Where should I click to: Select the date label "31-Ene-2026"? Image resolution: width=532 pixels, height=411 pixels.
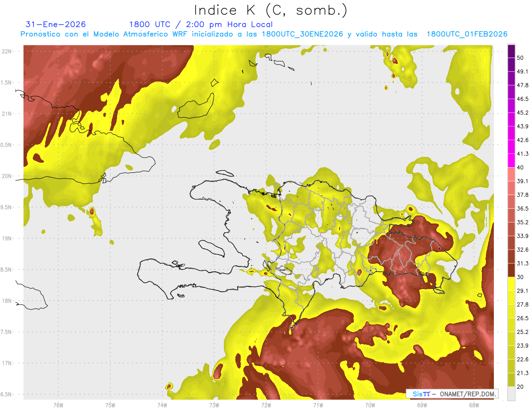(x=56, y=24)
